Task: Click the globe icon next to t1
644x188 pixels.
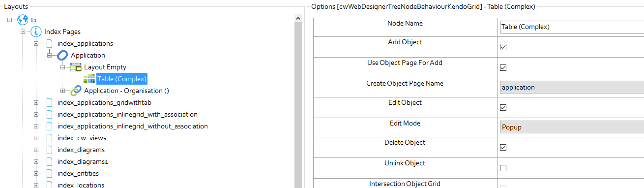Action: pos(23,20)
